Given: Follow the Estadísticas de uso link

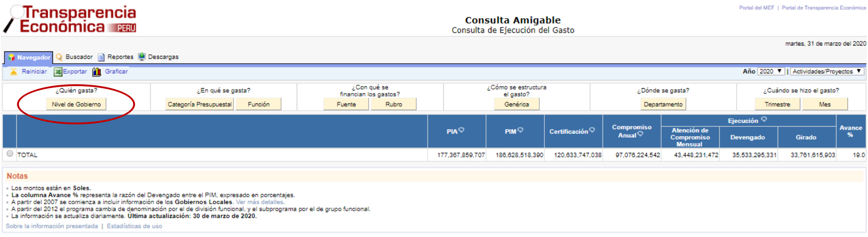Looking at the screenshot, I should tap(134, 226).
